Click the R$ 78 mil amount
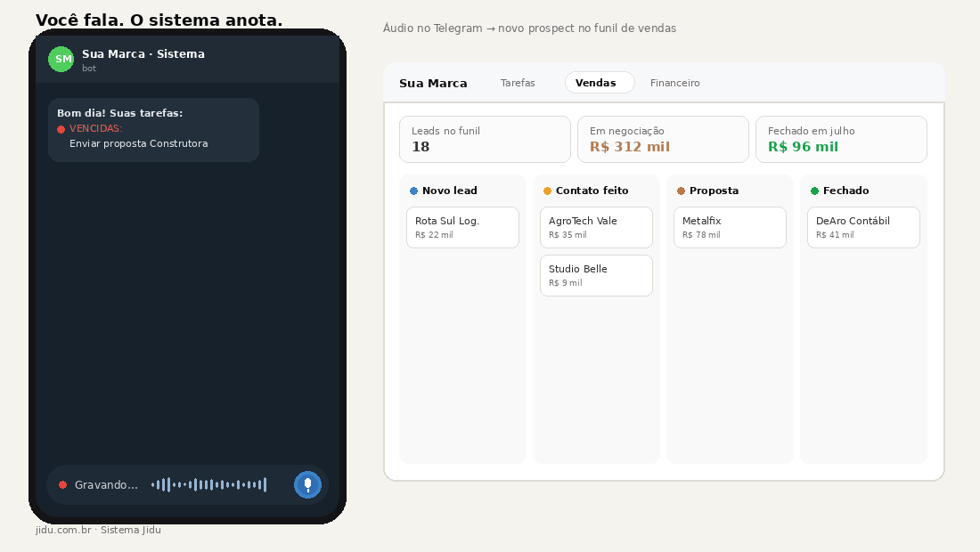The image size is (980, 552). click(x=701, y=235)
